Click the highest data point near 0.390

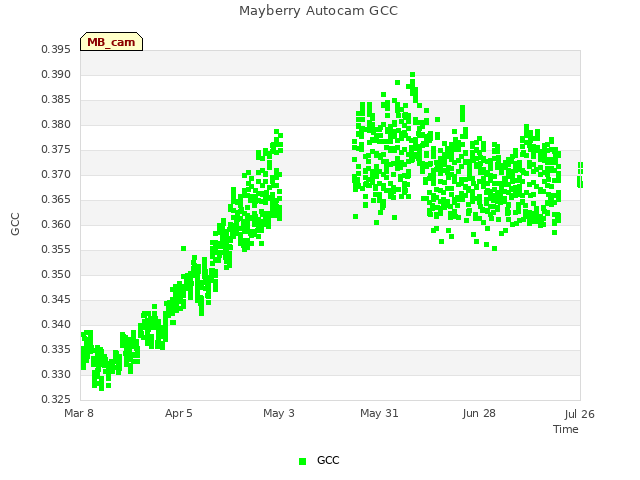pos(412,75)
